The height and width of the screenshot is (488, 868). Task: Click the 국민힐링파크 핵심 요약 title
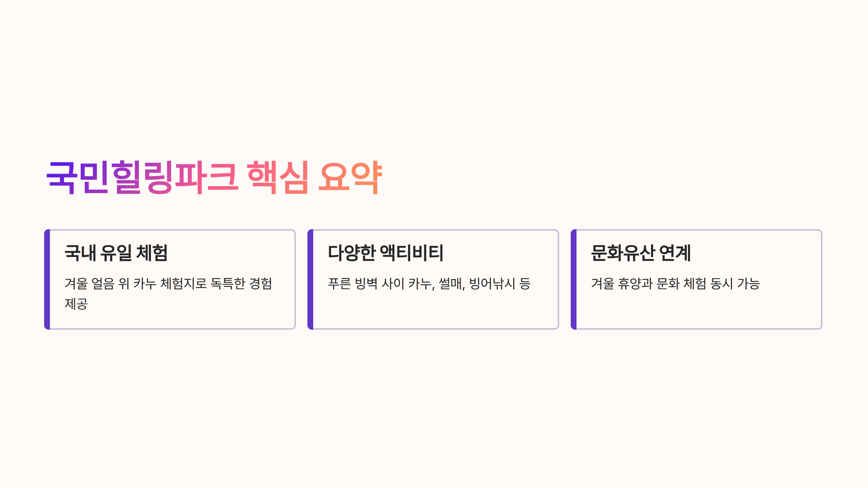(214, 177)
